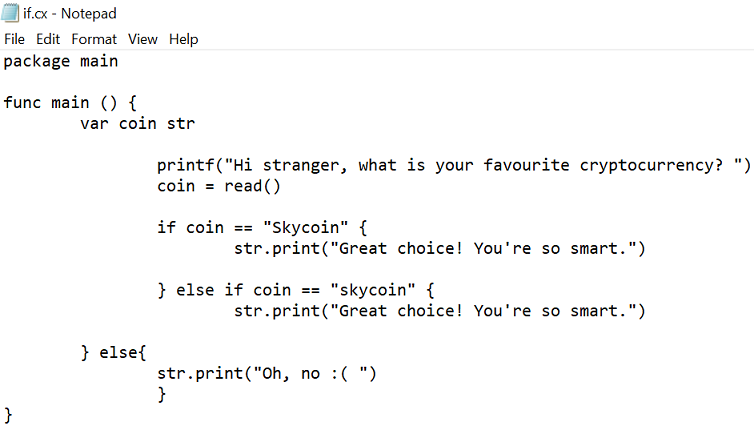Click on 'coin = read()' line
The width and height of the screenshot is (754, 434).
[x=219, y=186]
